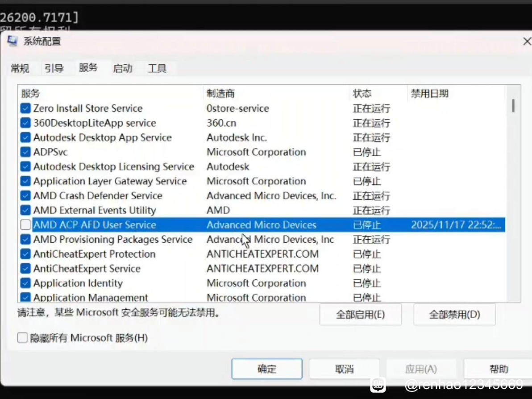The image size is (532, 399).
Task: Select the 360DesktopLiteApp service name
Action: pyautogui.click(x=95, y=123)
